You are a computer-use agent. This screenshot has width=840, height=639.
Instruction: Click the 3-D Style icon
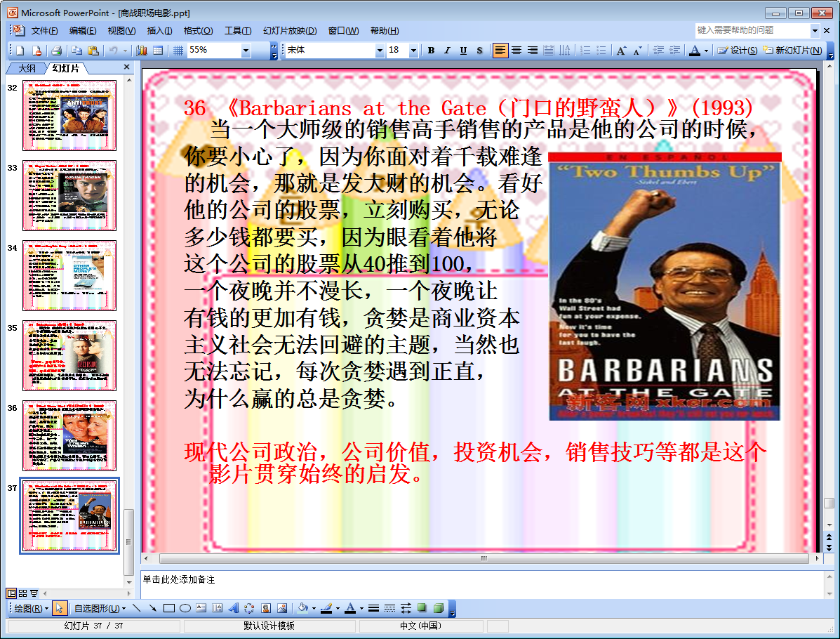[x=438, y=608]
